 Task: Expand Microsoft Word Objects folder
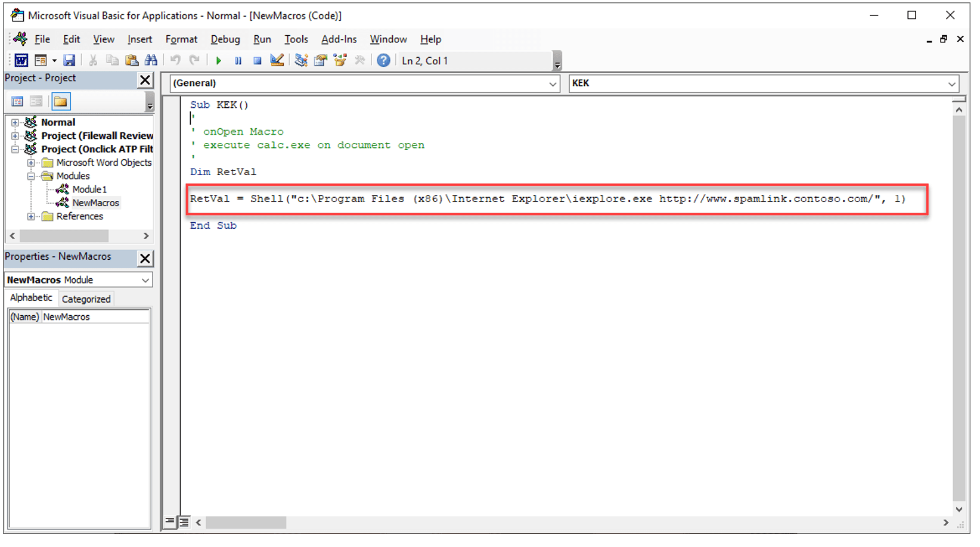click(x=30, y=163)
